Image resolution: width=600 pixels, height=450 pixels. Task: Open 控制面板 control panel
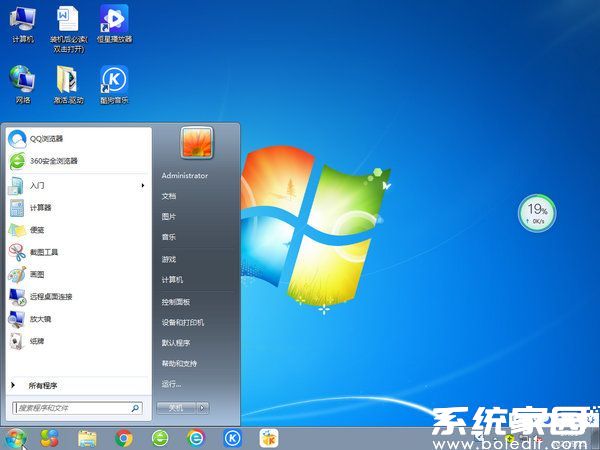[x=176, y=302]
